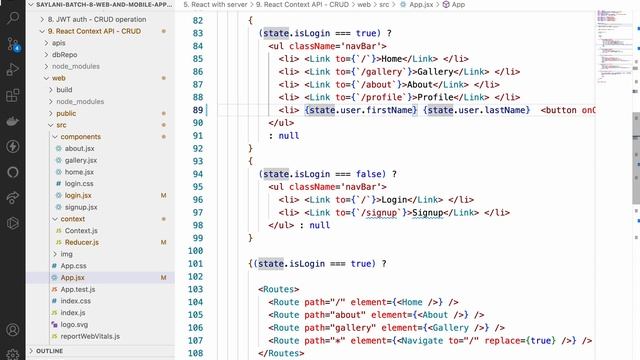Open the Thunder Client lightning icon
This screenshot has width=640, height=360.
[x=13, y=146]
